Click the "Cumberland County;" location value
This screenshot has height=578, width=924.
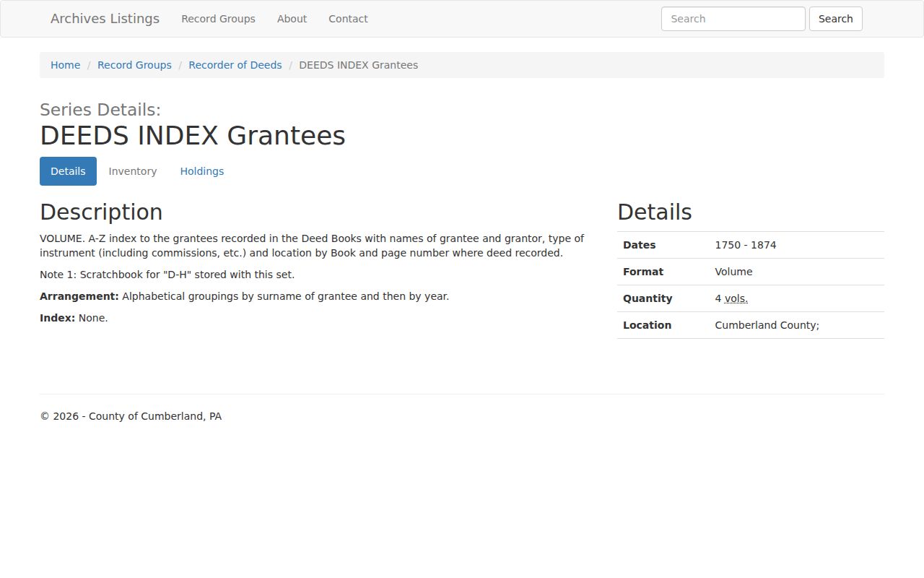767,325
